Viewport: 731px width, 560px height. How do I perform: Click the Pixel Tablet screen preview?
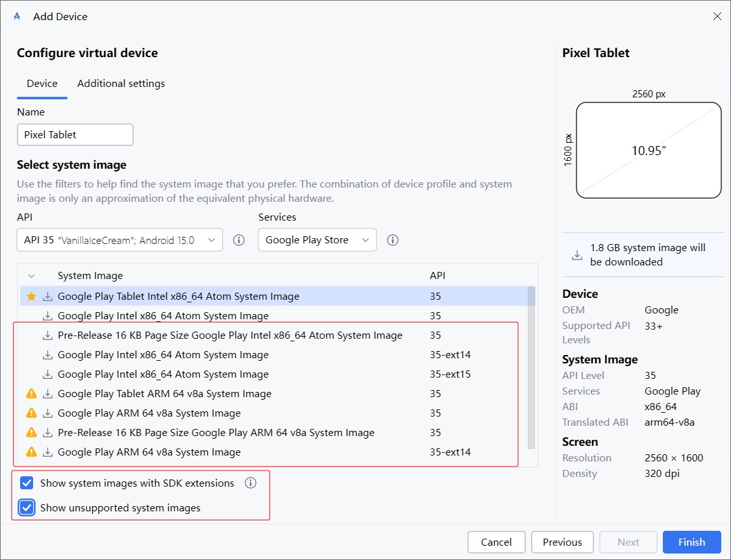pyautogui.click(x=649, y=150)
